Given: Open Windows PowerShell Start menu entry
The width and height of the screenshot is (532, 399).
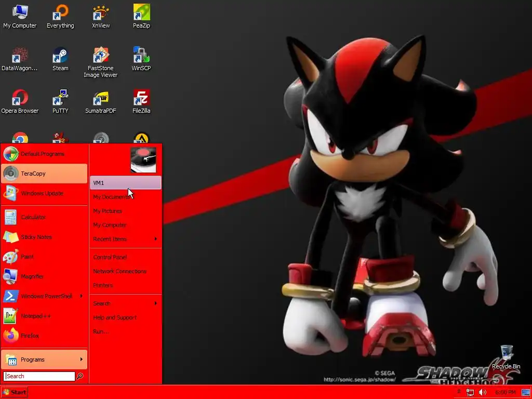Looking at the screenshot, I should click(x=44, y=296).
